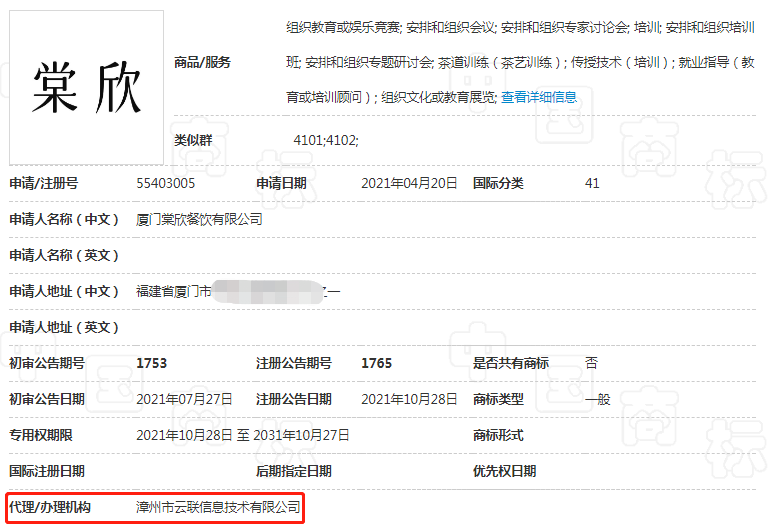The width and height of the screenshot is (776, 525).
Task: Click the 注册公告日期 label
Action: (x=293, y=399)
